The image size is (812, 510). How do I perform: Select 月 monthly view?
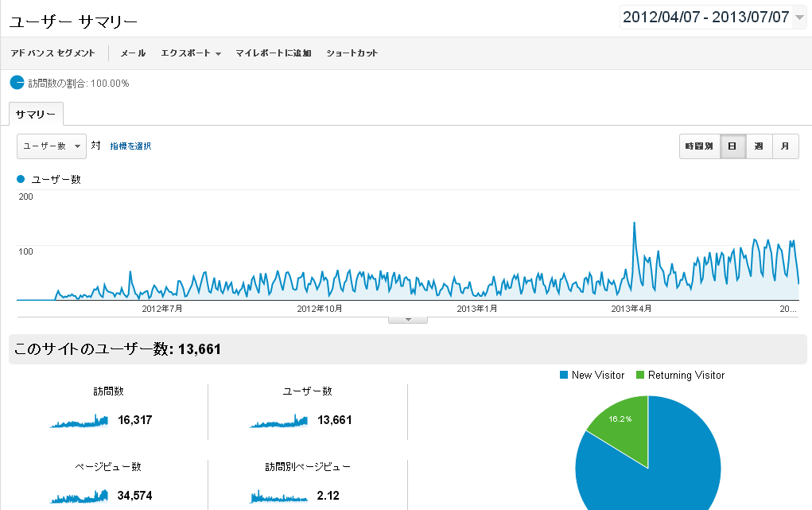coord(786,146)
